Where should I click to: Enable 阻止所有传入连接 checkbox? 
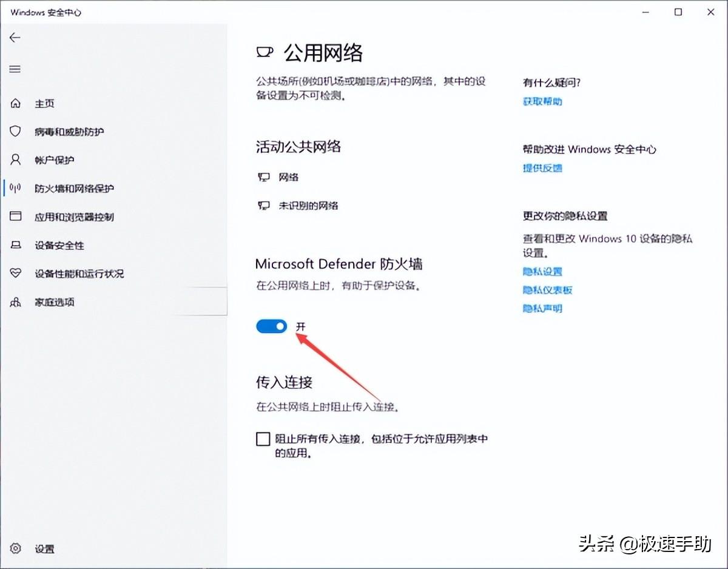(x=262, y=439)
